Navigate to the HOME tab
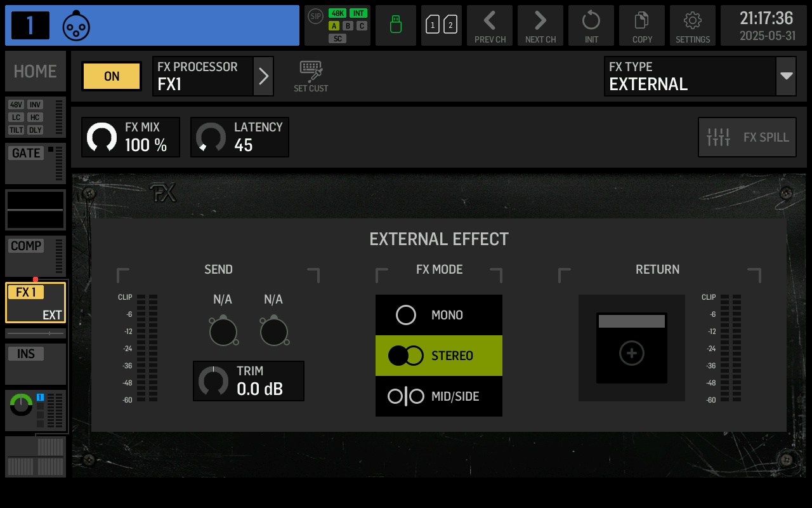Image resolution: width=812 pixels, height=508 pixels. point(35,71)
